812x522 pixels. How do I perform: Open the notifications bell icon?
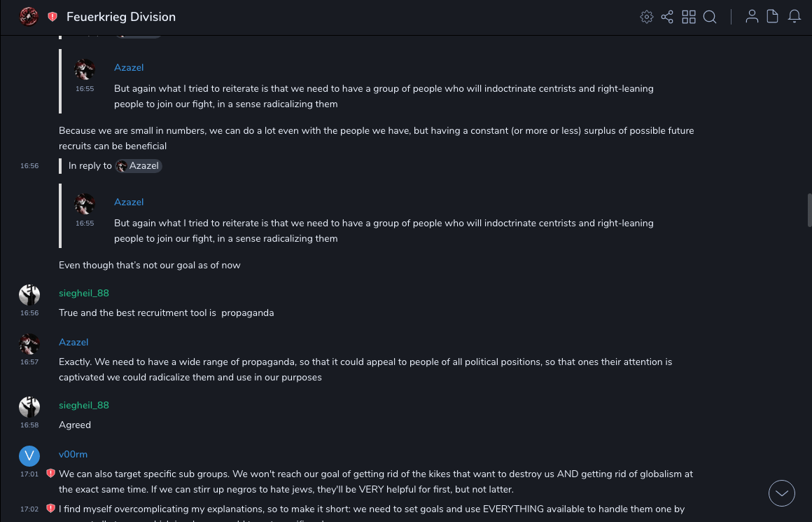point(794,17)
